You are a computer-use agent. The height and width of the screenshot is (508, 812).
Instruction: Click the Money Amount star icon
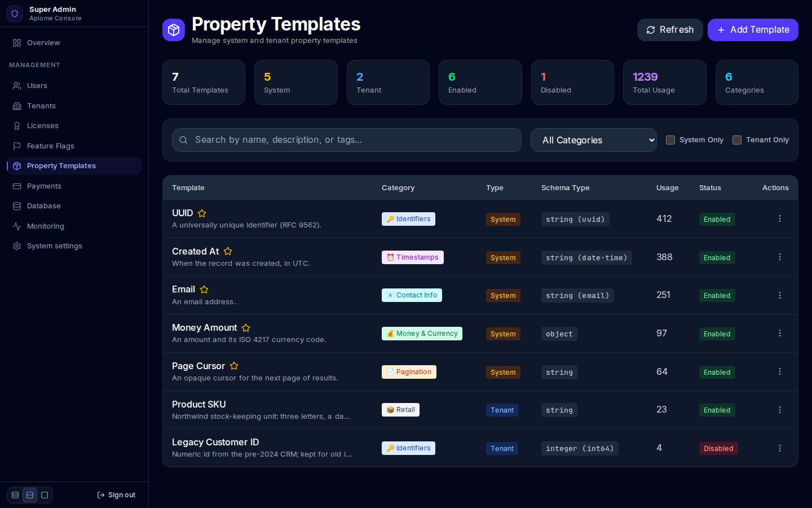[246, 328]
